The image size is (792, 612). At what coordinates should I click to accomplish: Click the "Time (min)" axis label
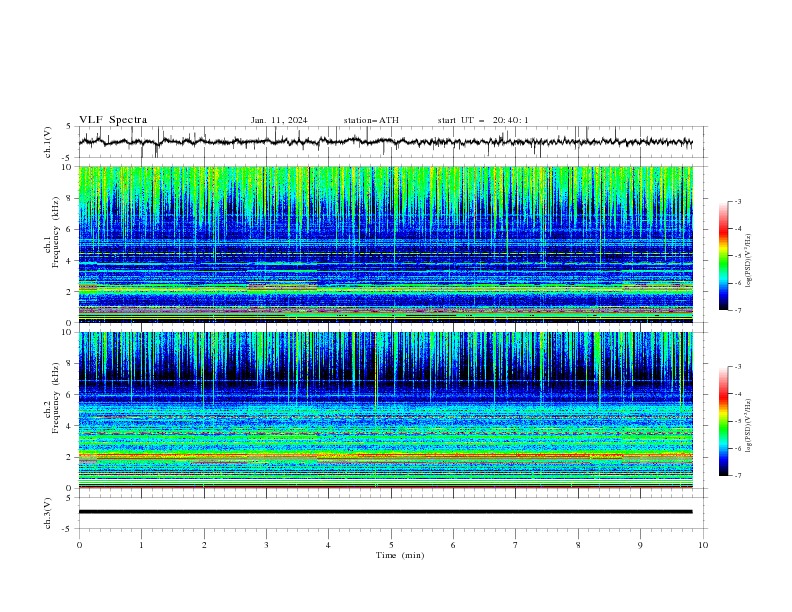point(400,555)
